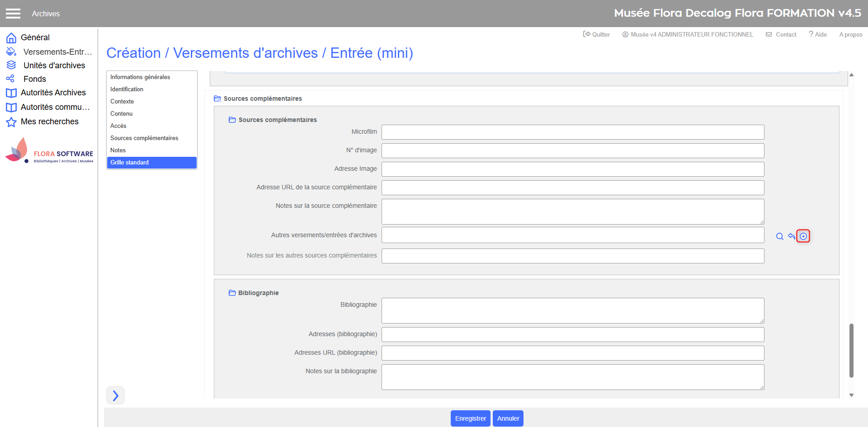This screenshot has height=427, width=868.
Task: Click the Fonds share-nodes icon
Action: (x=10, y=79)
